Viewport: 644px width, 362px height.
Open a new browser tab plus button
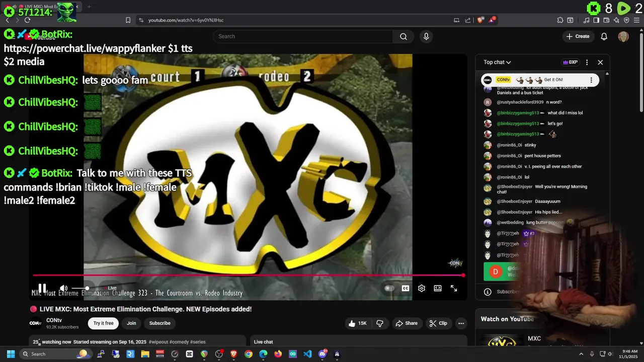(89, 7)
